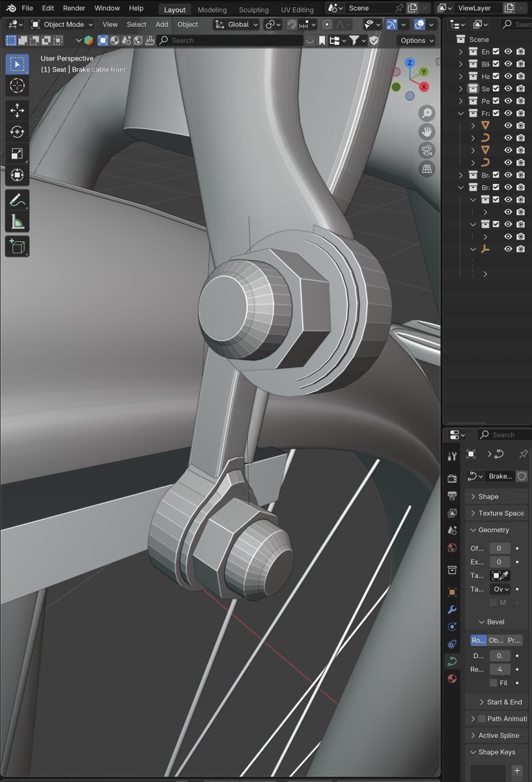532x782 pixels.
Task: Open the Output properties tab
Action: pos(452,496)
